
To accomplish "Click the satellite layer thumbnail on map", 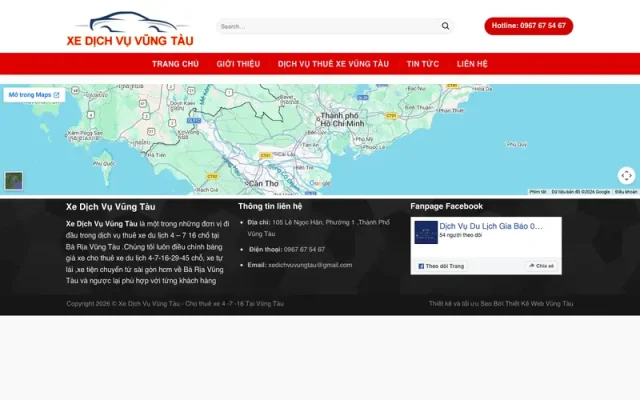I will [x=13, y=181].
